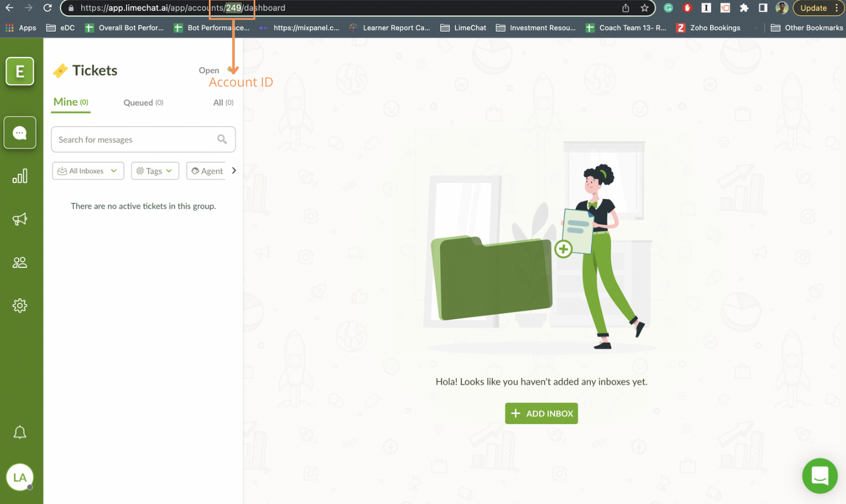Open the Agent filter button
The image size is (846, 504).
(x=206, y=171)
